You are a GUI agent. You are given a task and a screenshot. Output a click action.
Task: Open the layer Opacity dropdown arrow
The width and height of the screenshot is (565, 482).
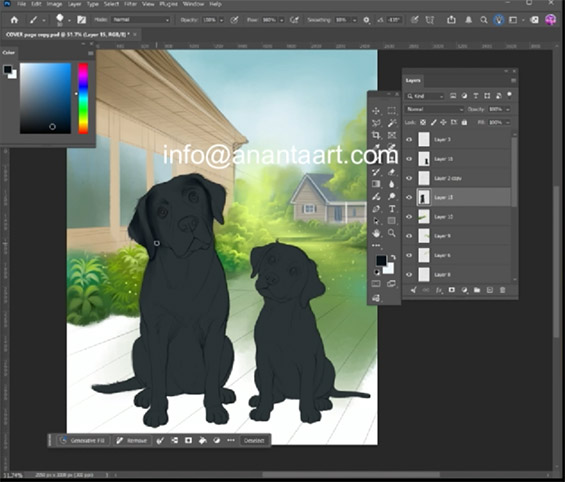point(508,109)
